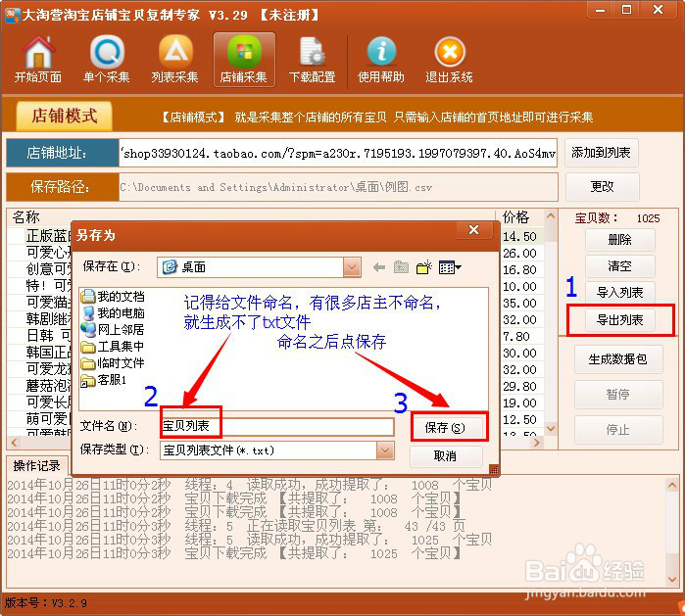Screen dimensions: 685x616
Task: Select price cell 16.80
Action: (519, 269)
